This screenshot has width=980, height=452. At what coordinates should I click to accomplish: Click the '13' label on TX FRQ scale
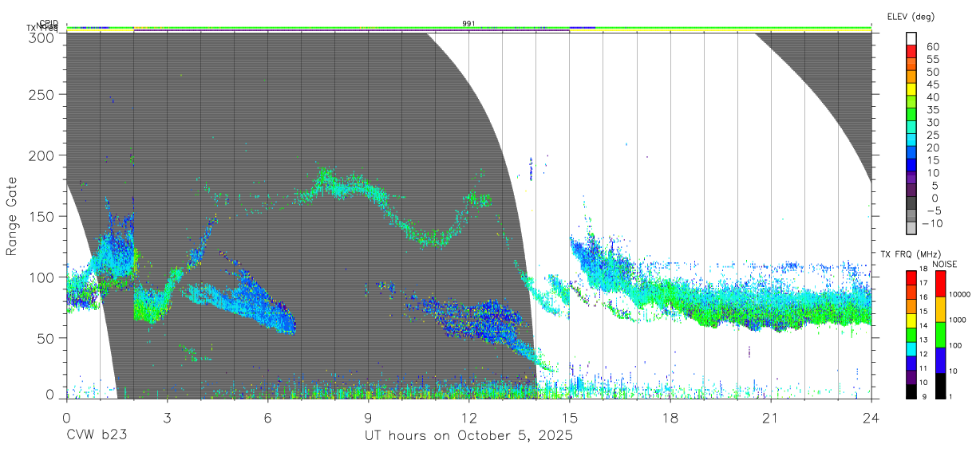pos(923,340)
